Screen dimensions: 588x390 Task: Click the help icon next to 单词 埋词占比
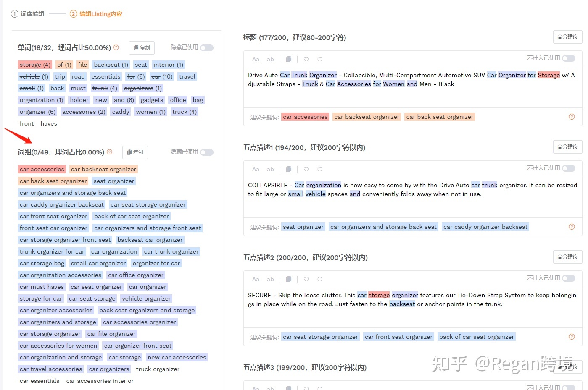pyautogui.click(x=116, y=47)
